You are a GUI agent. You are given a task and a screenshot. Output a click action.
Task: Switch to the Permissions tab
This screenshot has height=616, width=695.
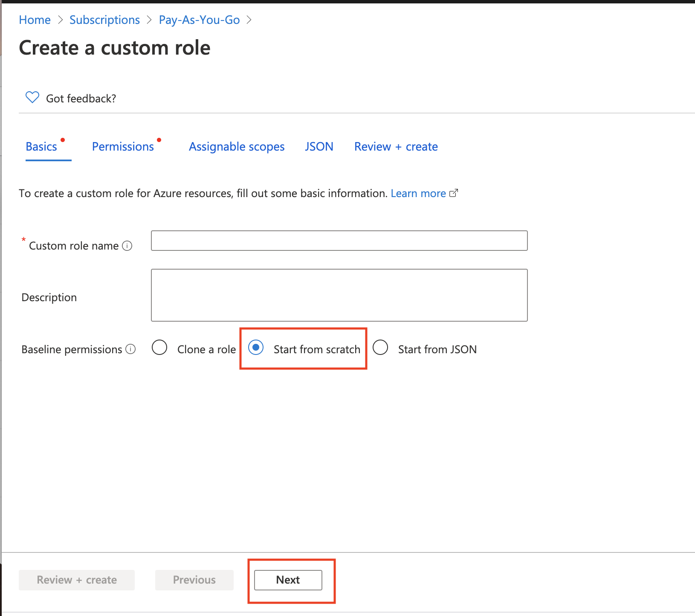(123, 147)
